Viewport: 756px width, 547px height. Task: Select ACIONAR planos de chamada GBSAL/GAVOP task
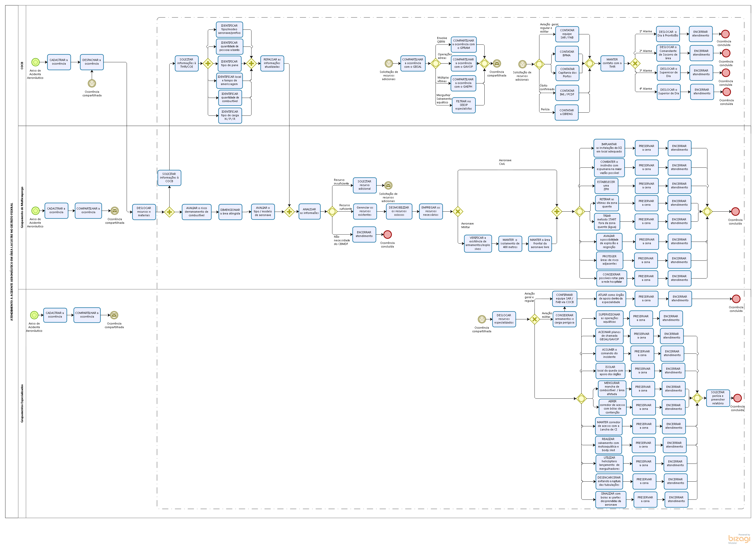(x=609, y=336)
